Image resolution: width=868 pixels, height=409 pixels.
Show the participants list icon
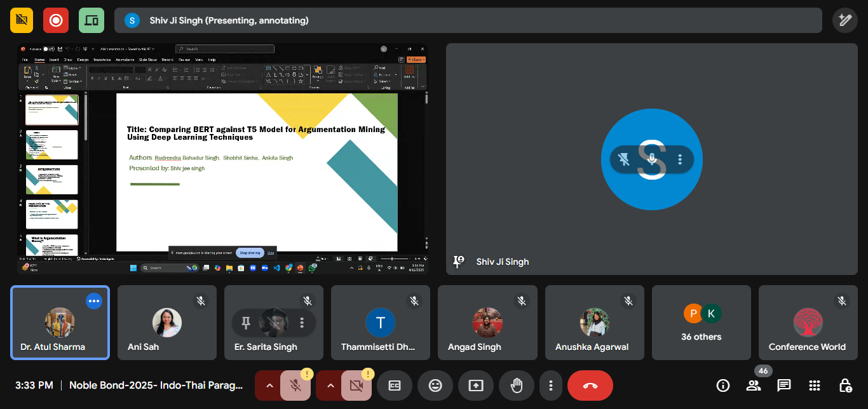(x=753, y=386)
